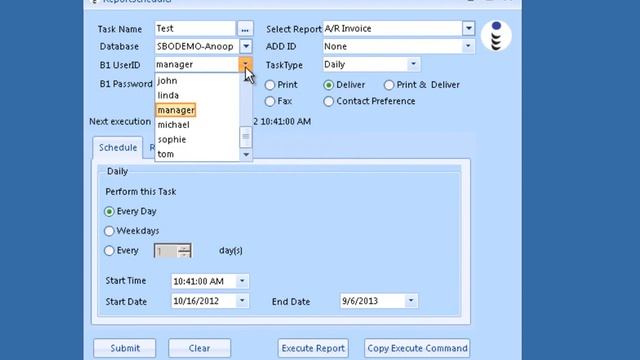Click the A/R Invoice report field
The height and width of the screenshot is (360, 640).
393,29
